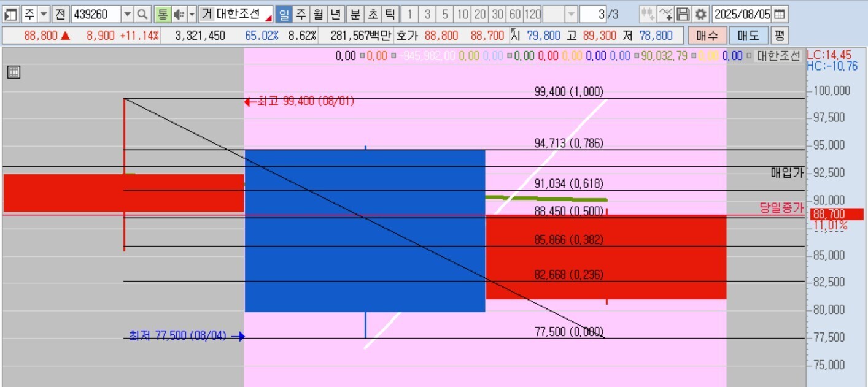The height and width of the screenshot is (387, 868).
Task: Click the 평 button
Action: click(779, 36)
